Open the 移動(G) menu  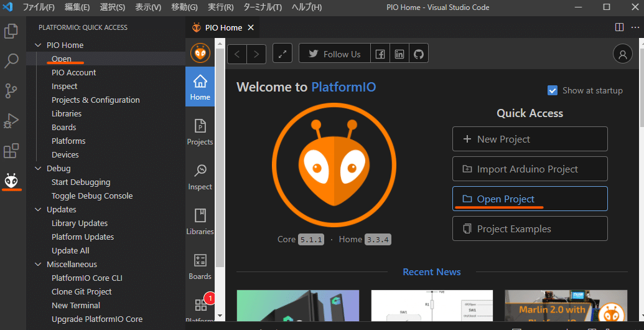[184, 7]
